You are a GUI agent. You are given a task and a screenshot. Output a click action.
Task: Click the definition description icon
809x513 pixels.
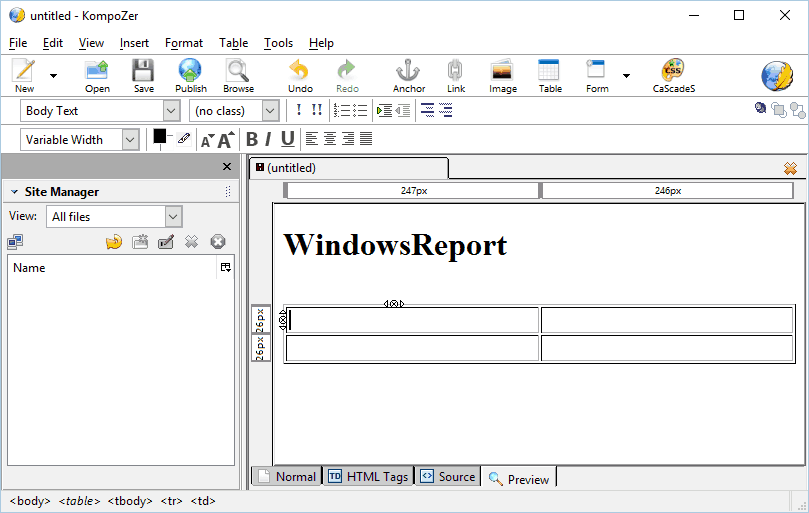tap(445, 110)
